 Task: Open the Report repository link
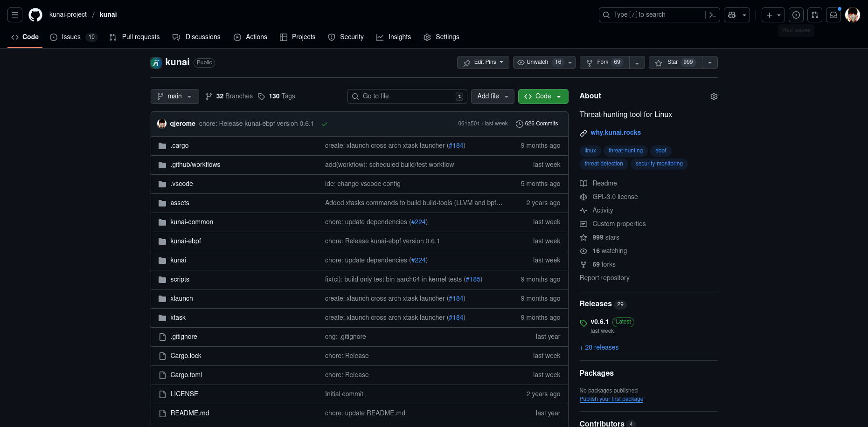click(604, 278)
